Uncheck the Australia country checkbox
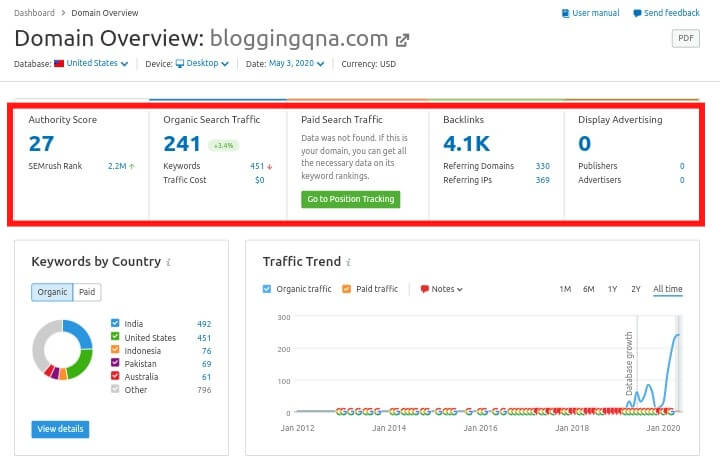720x463 pixels. (115, 376)
